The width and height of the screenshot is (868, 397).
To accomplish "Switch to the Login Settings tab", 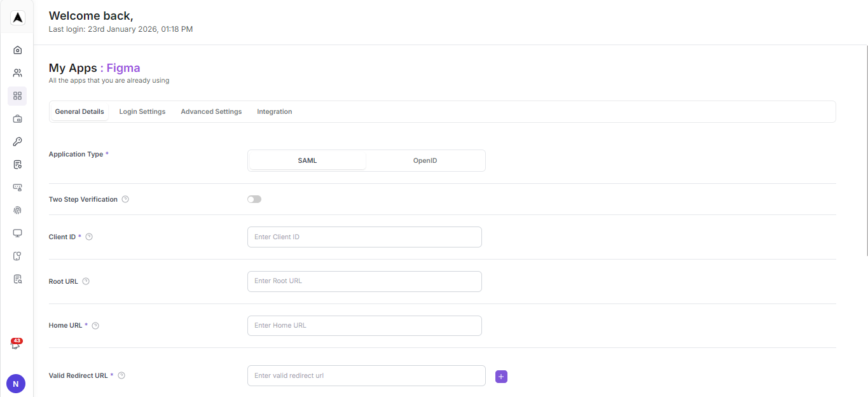I will coord(142,111).
